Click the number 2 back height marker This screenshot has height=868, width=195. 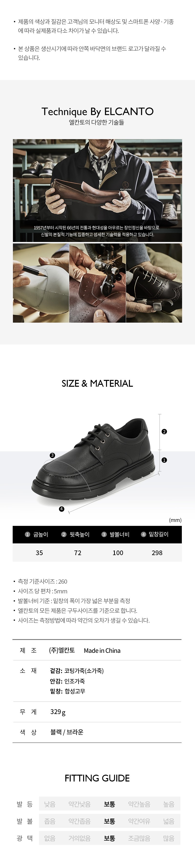[x=164, y=432]
